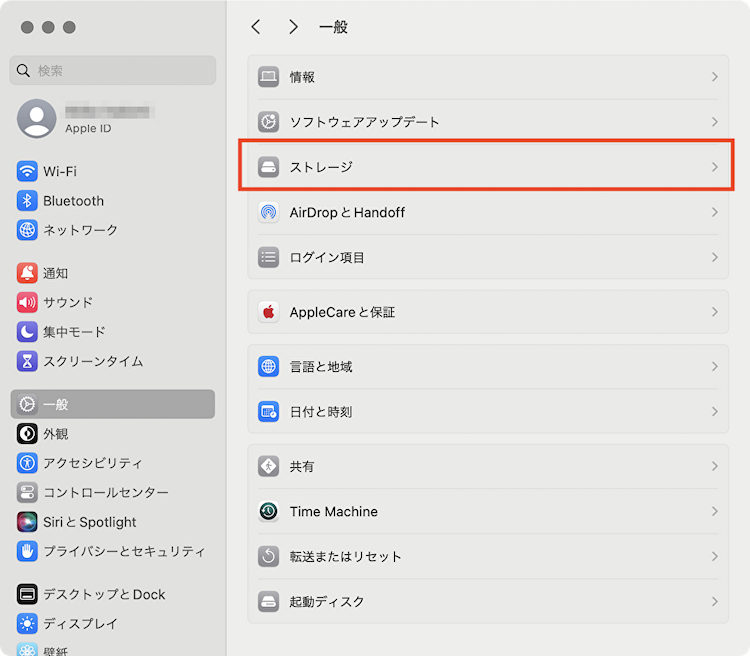Go back with the left arrow

click(256, 27)
